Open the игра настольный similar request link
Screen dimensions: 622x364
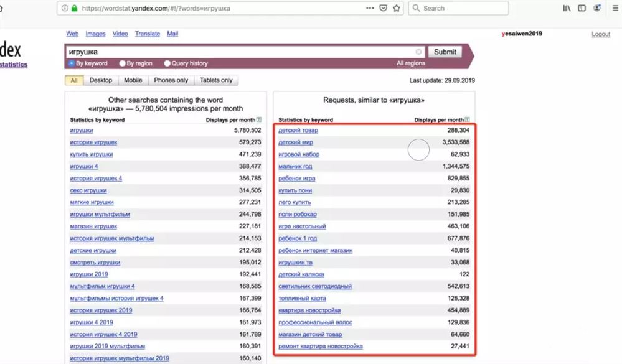click(302, 226)
